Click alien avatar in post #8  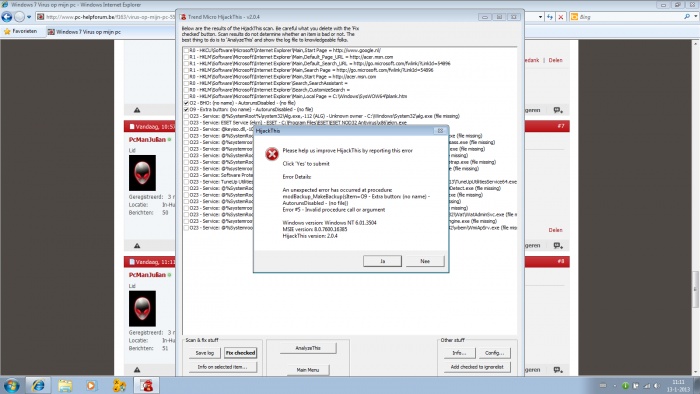[142, 309]
